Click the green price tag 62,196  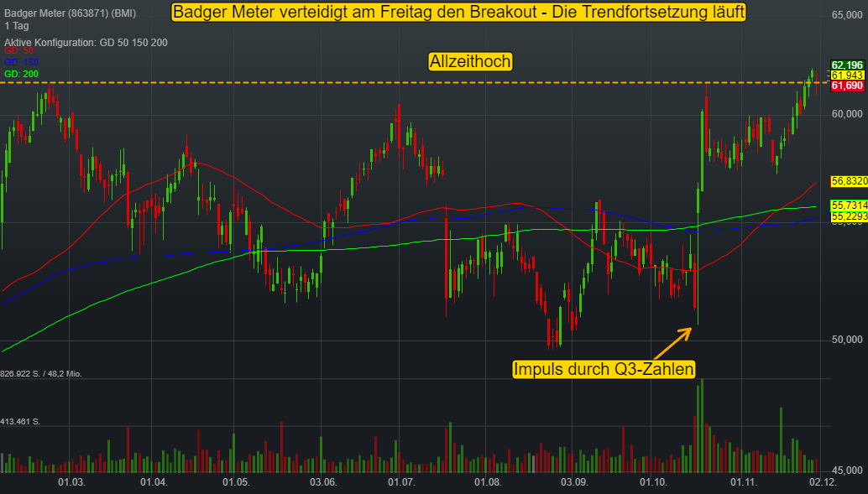848,65
